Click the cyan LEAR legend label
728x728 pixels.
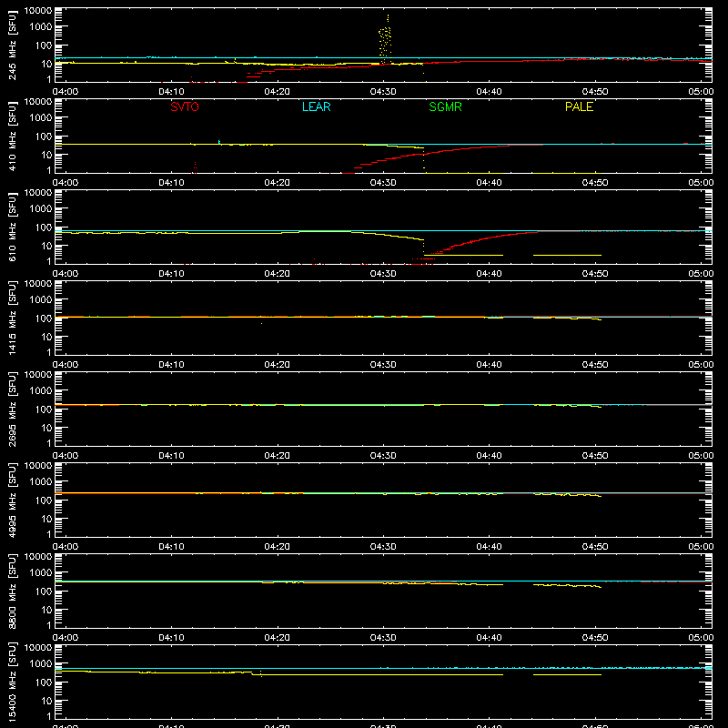pyautogui.click(x=316, y=106)
